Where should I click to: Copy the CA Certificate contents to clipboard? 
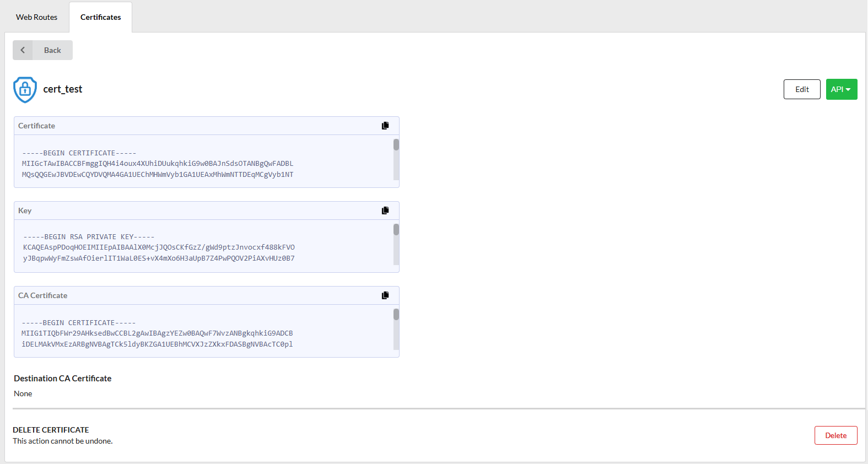385,295
